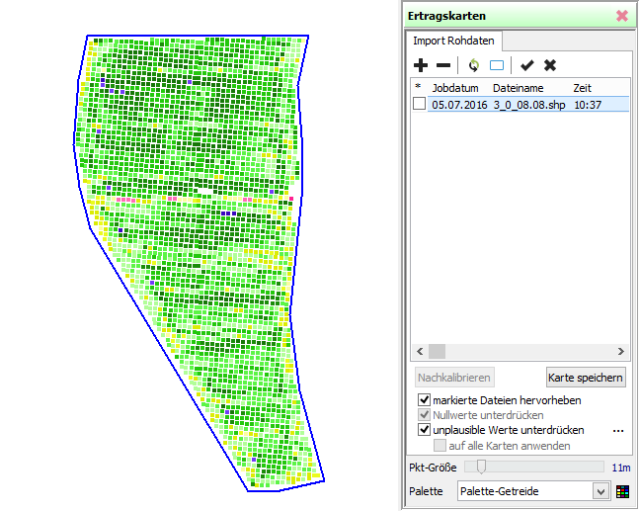Expand the Palette-Getreide dropdown
The image size is (640, 511).
tap(600, 491)
